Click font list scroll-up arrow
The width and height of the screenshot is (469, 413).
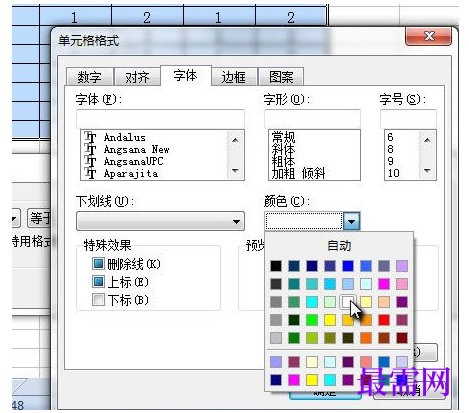coord(235,140)
